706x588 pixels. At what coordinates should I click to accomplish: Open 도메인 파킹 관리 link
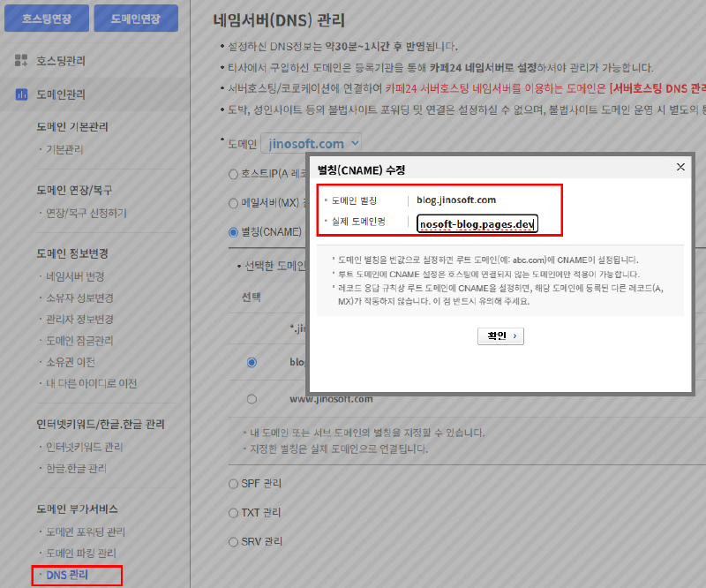[x=81, y=554]
